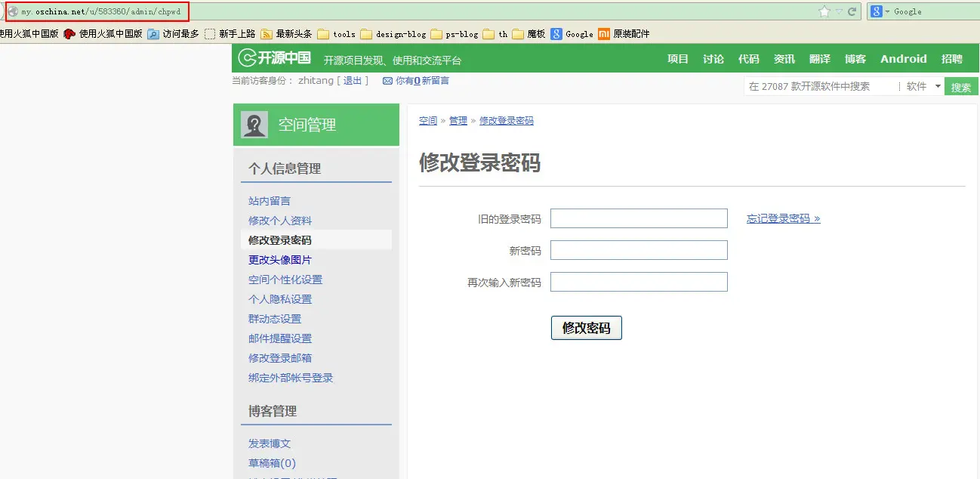The width and height of the screenshot is (980, 479).
Task: Open the 魔板 bookmark folder
Action: pyautogui.click(x=529, y=34)
